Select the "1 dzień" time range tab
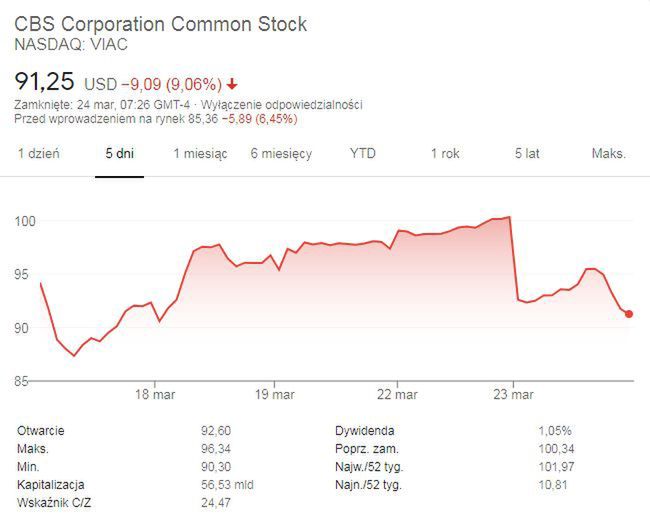This screenshot has height=517, width=650. coord(39,154)
